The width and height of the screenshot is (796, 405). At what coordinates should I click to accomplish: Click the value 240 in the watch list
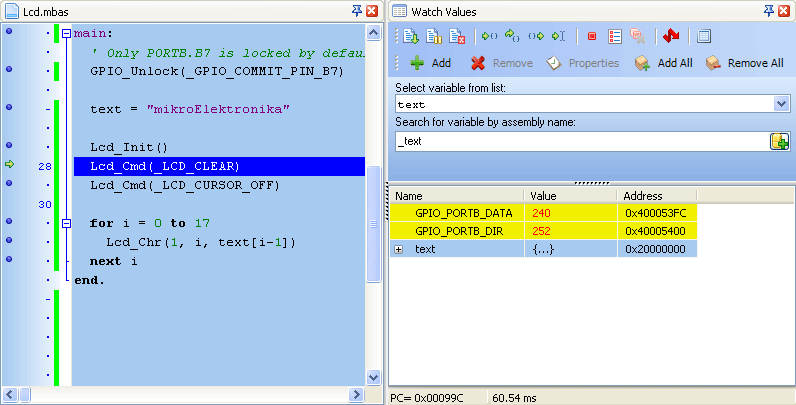tap(541, 213)
